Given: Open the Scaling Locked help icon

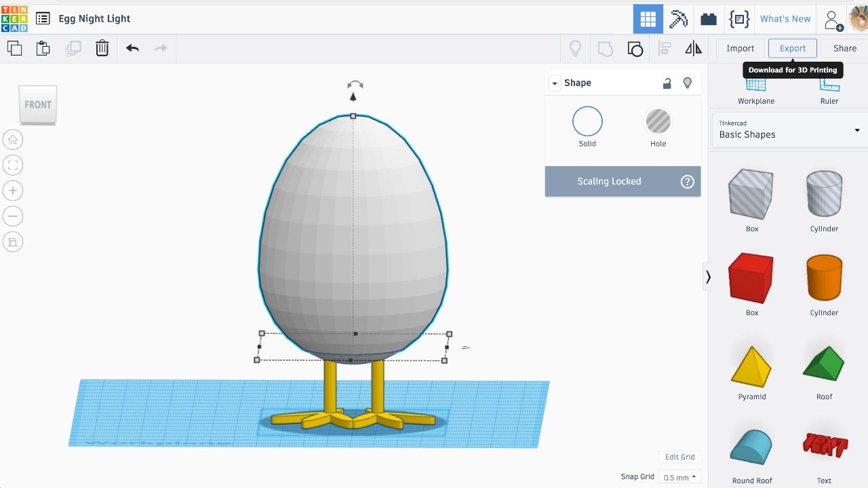Looking at the screenshot, I should [688, 182].
